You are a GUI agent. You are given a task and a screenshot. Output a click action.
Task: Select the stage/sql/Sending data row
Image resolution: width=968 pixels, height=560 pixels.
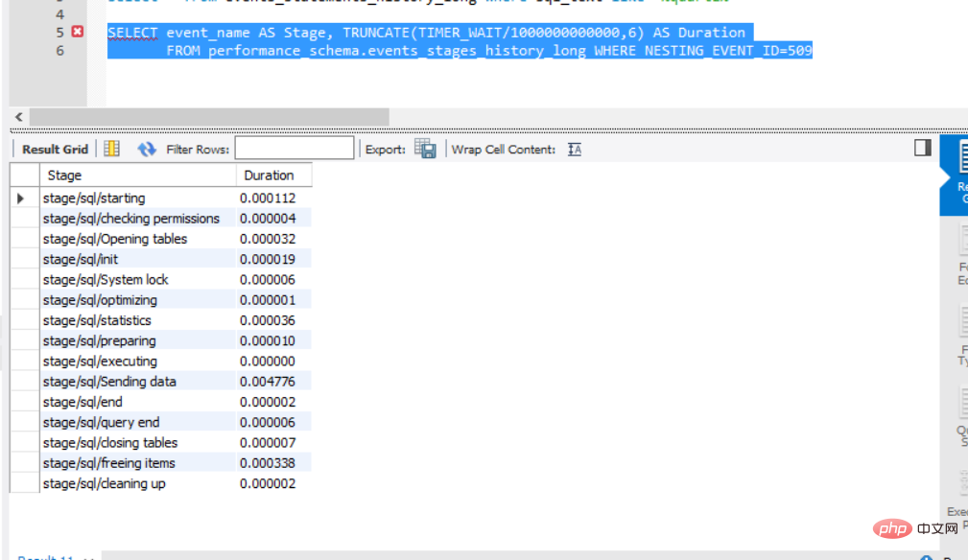point(160,382)
